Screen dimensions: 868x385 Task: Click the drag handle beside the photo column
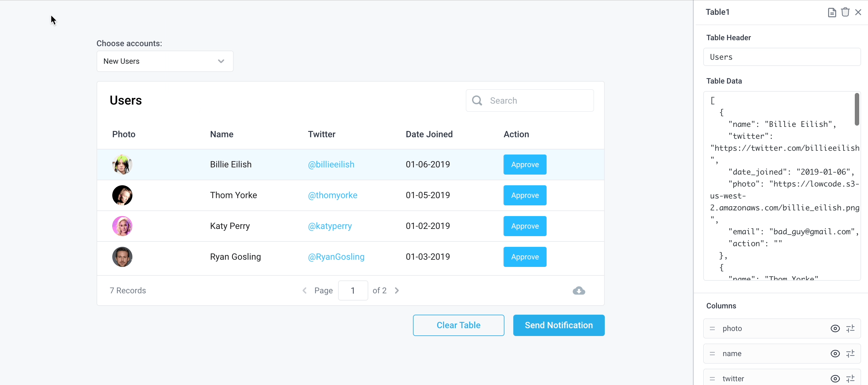[x=712, y=328]
